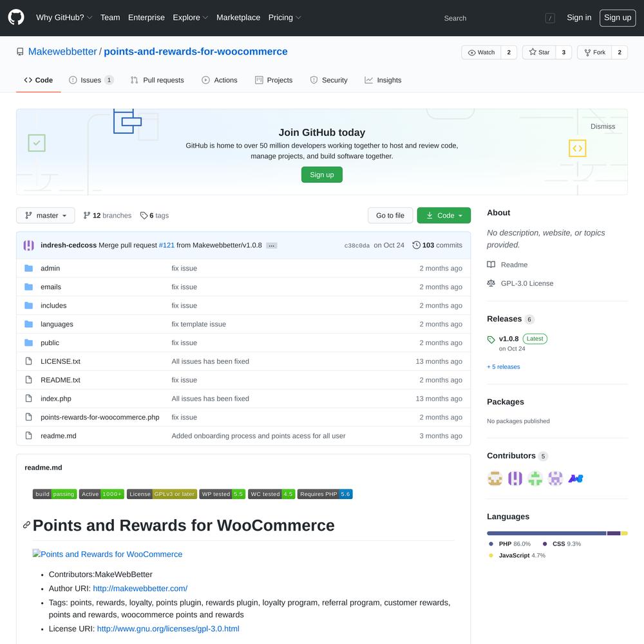644x644 pixels.
Task: Dismiss the Join GitHub banner
Action: point(603,126)
